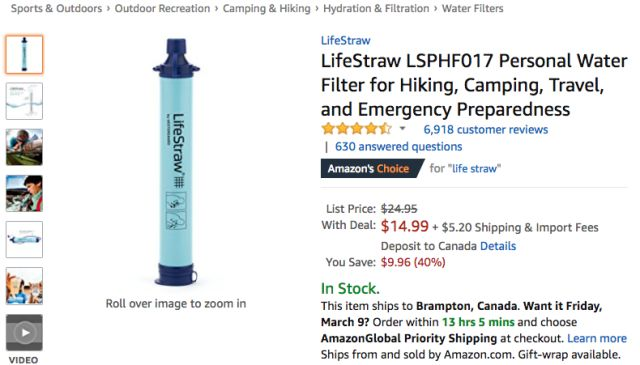Viewport: 640px width, 365px height.
Task: Play the product video thumbnail
Action: [24, 332]
